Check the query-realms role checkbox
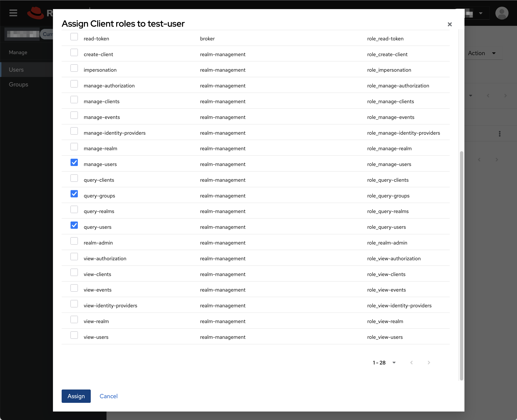This screenshot has height=420, width=517. tap(74, 210)
